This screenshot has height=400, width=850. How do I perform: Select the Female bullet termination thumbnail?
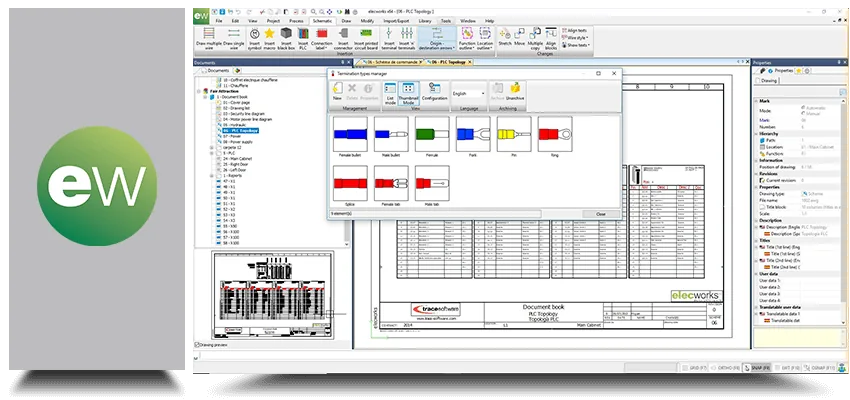(350, 134)
